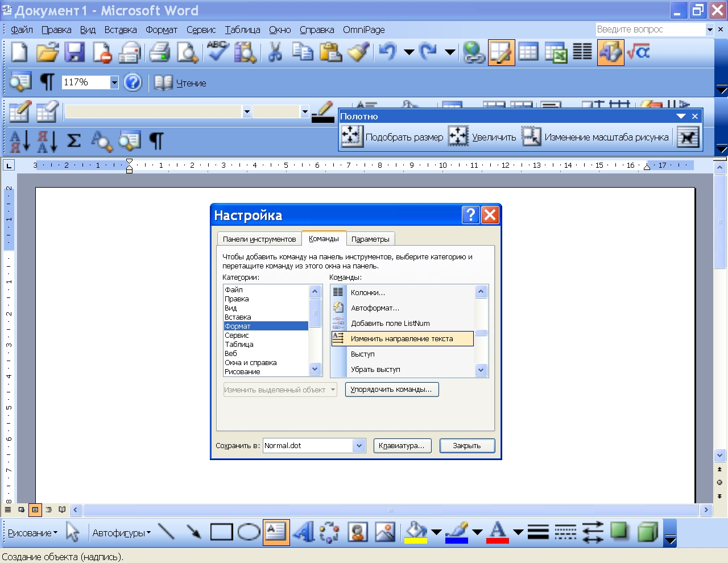Expand the Сохранить в Normal.dot dropdown
Screen dimensions: 728x563
[x=359, y=446]
